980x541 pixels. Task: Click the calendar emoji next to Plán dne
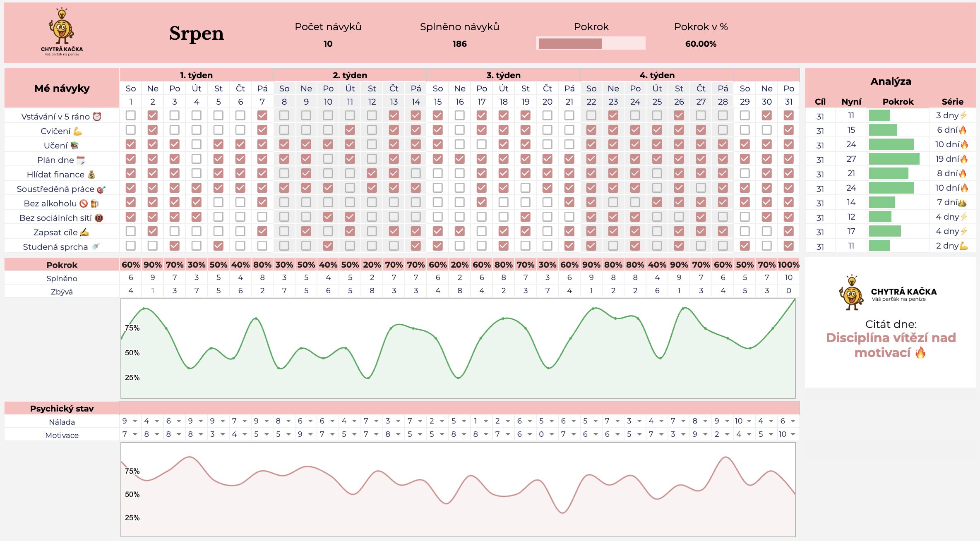click(81, 160)
